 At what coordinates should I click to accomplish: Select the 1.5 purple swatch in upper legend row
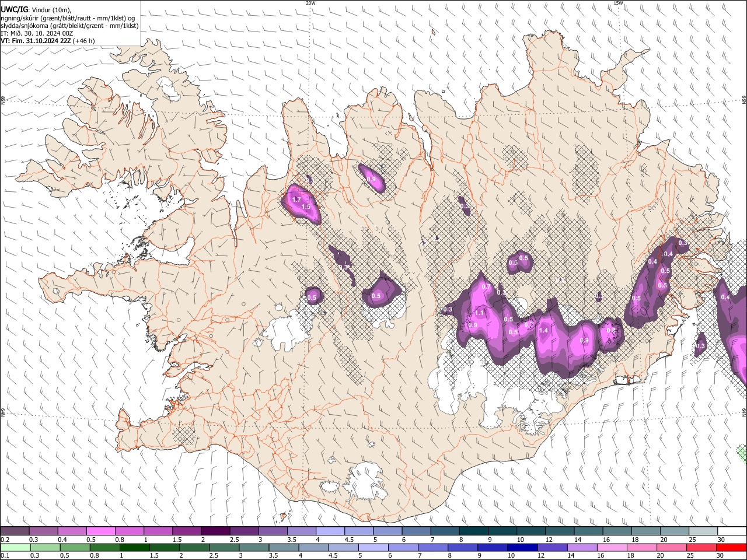click(x=187, y=531)
